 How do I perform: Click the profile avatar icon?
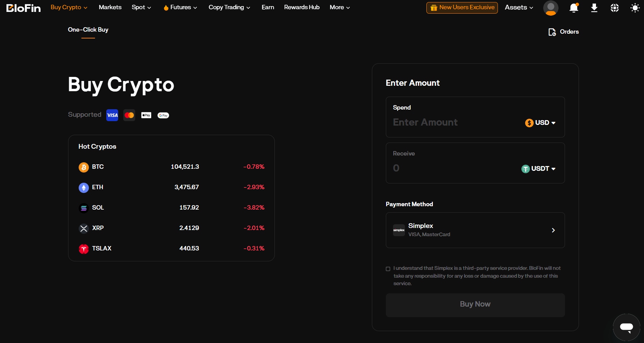[550, 8]
